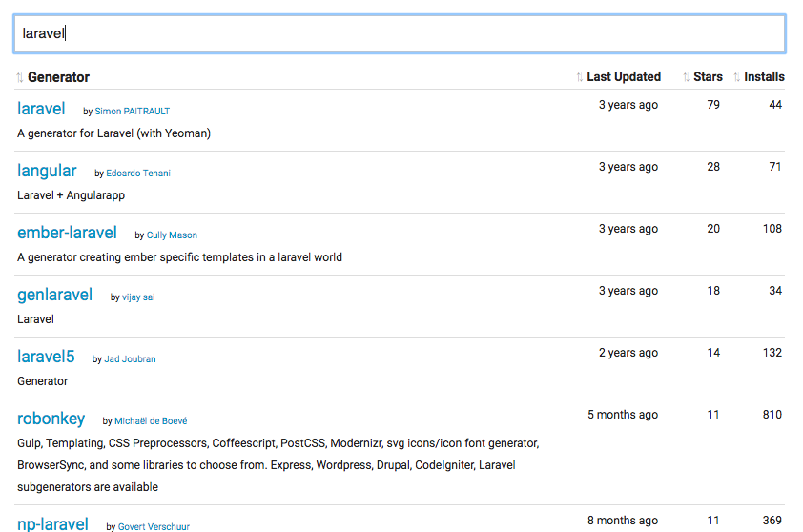Click the star count 14

(713, 352)
